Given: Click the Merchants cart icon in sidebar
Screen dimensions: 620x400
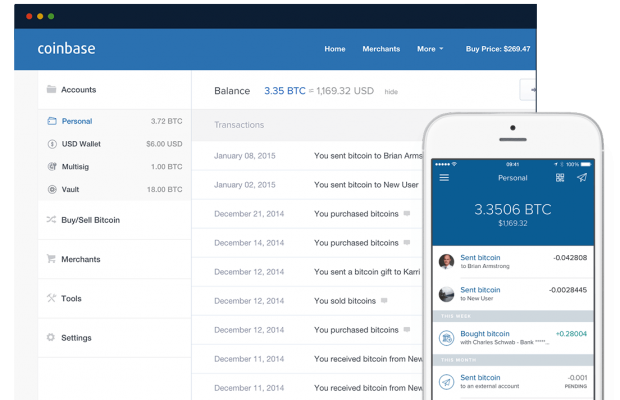Looking at the screenshot, I should coord(51,258).
